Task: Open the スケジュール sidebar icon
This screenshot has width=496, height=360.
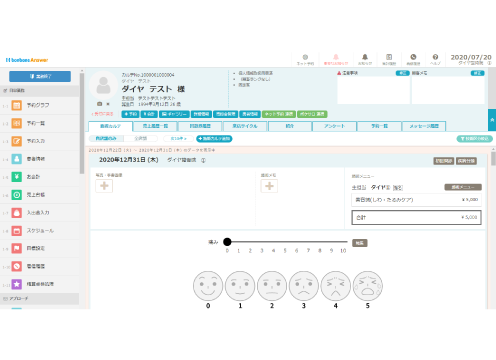Action: (x=17, y=231)
